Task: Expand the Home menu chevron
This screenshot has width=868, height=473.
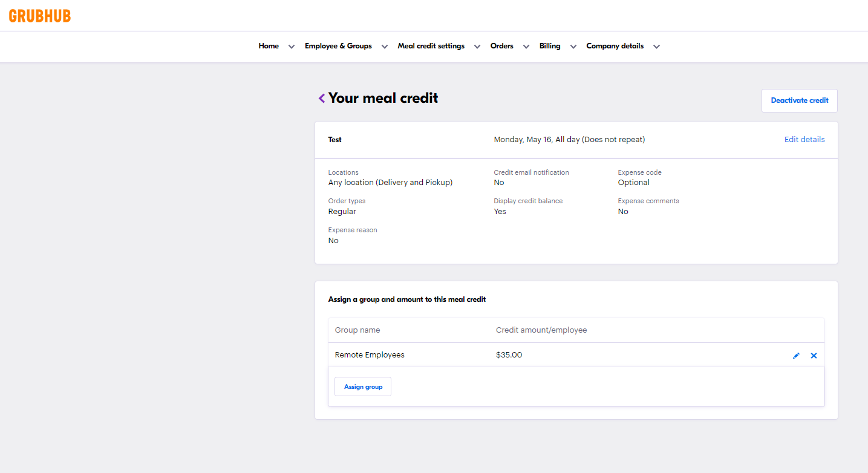Action: click(x=292, y=47)
